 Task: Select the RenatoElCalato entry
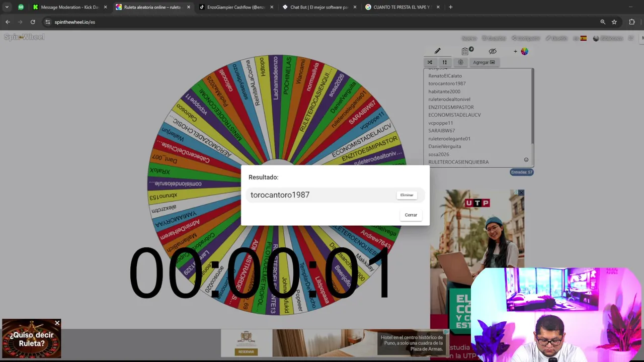(x=445, y=76)
